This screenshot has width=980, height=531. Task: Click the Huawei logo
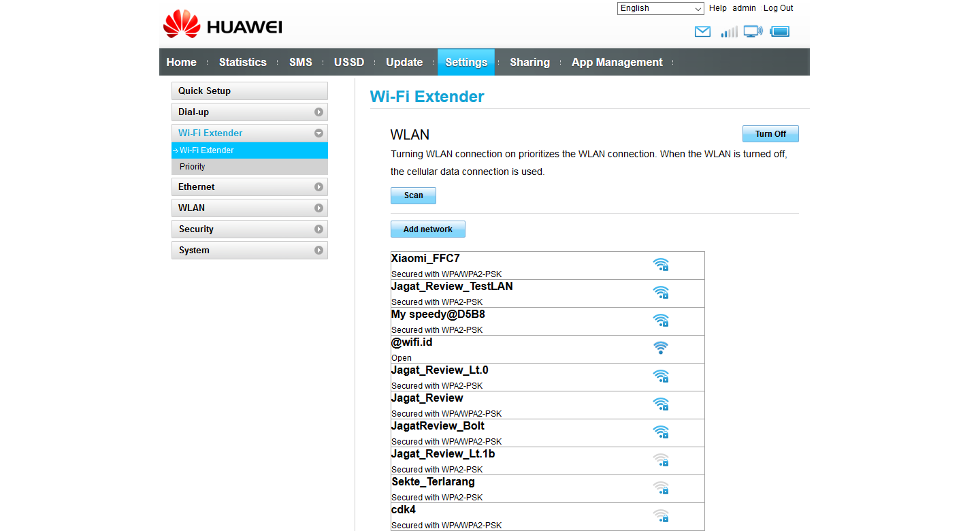(223, 26)
